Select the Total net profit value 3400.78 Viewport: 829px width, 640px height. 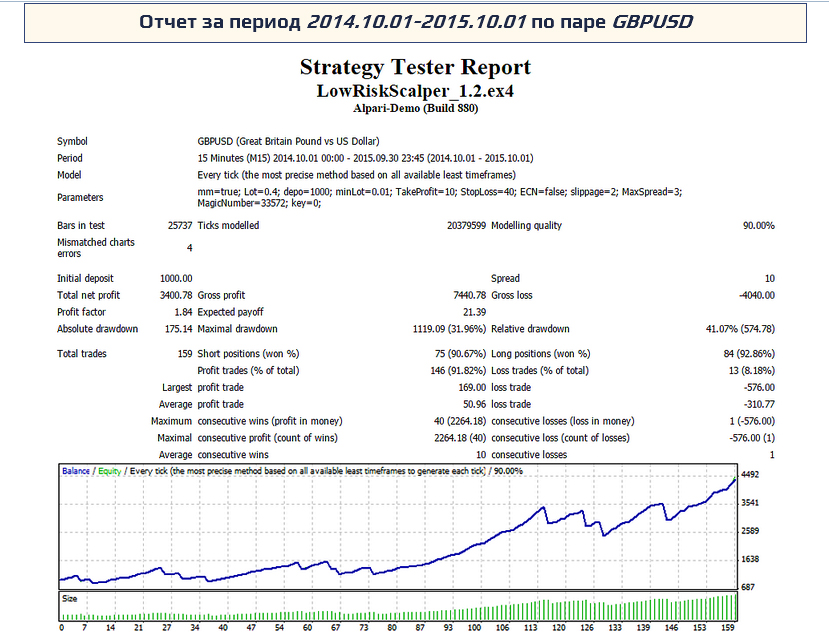pyautogui.click(x=176, y=296)
